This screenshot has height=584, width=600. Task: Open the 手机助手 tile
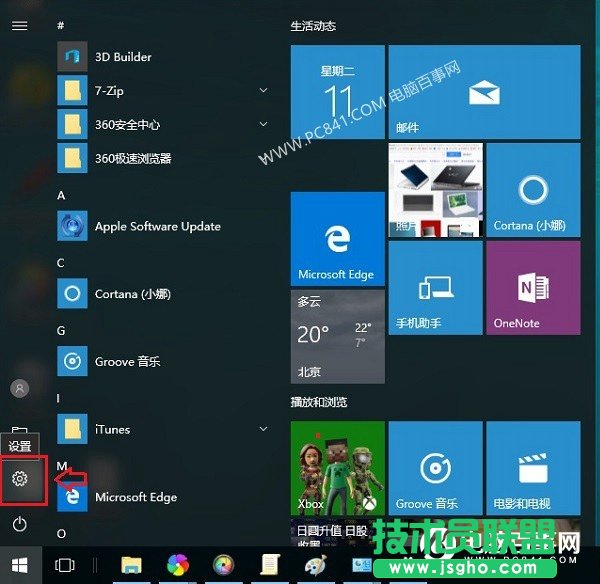435,288
